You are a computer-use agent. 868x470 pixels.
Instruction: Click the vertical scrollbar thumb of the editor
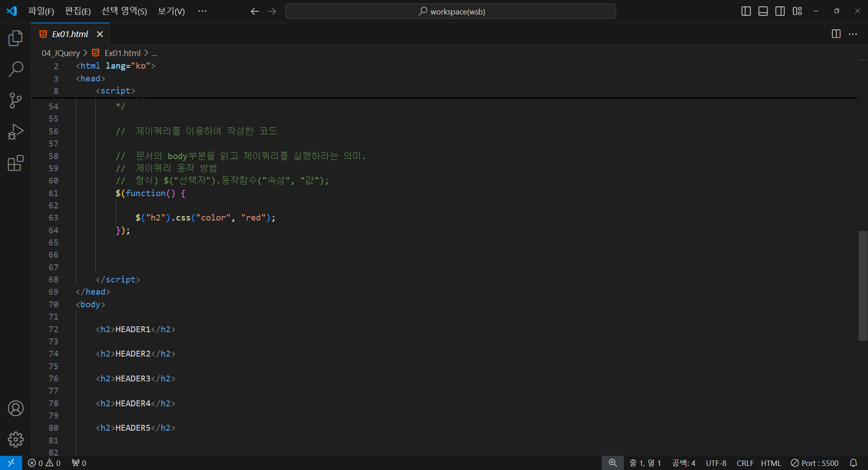pos(863,286)
